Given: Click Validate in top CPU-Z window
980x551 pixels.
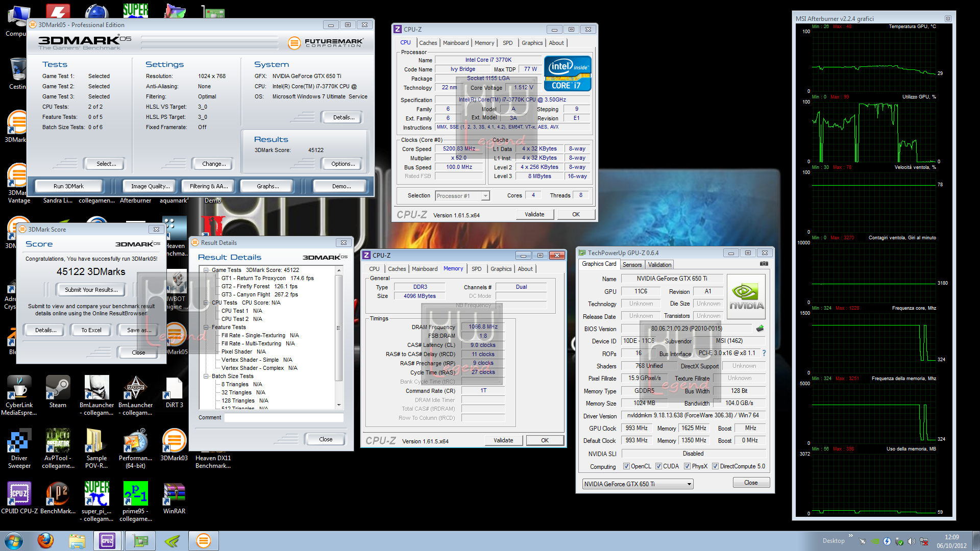Looking at the screenshot, I should pyautogui.click(x=534, y=214).
